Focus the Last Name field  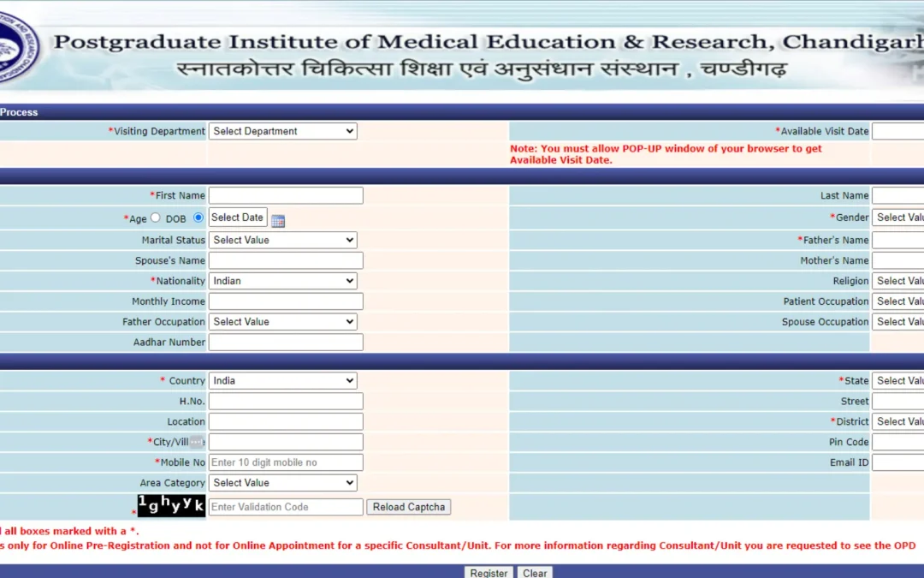[898, 195]
